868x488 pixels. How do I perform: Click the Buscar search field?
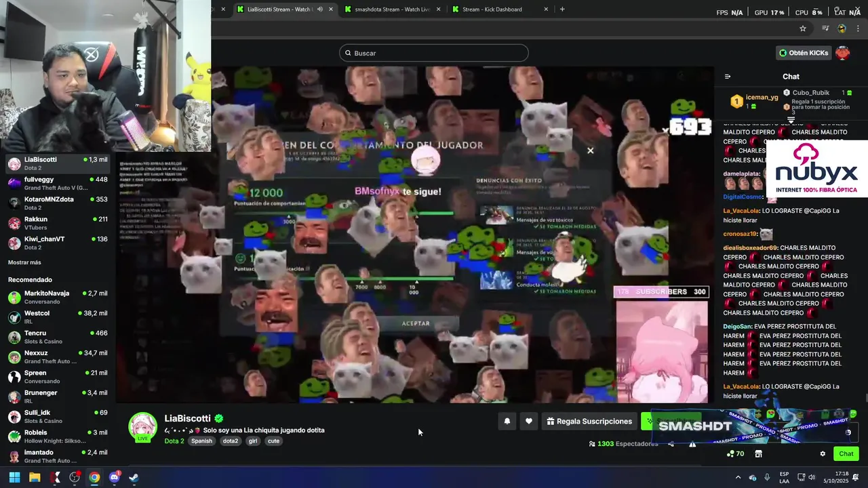coord(434,53)
